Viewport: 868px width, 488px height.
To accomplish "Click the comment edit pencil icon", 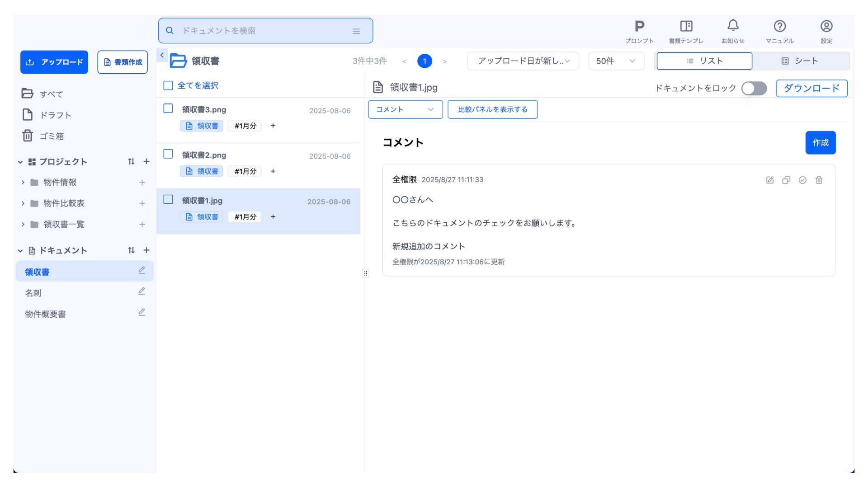I will point(770,180).
